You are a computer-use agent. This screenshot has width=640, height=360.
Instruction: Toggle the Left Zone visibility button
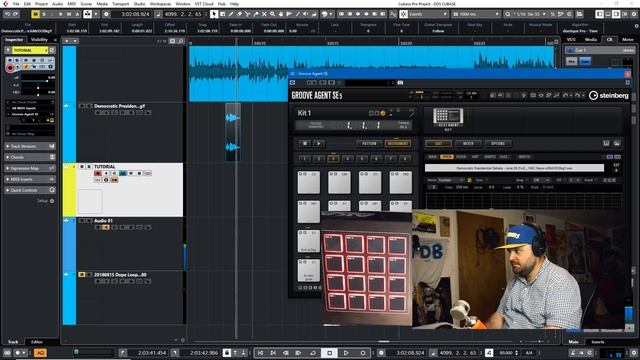click(599, 14)
